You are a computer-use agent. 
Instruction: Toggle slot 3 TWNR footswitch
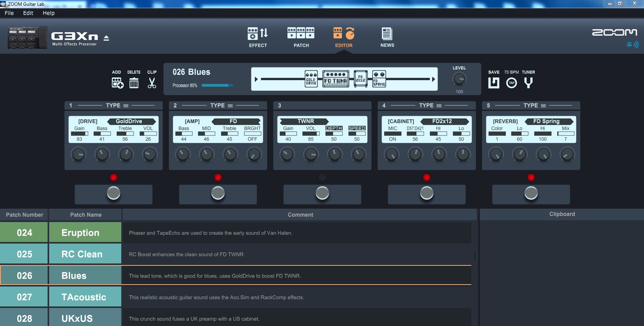tap(322, 193)
